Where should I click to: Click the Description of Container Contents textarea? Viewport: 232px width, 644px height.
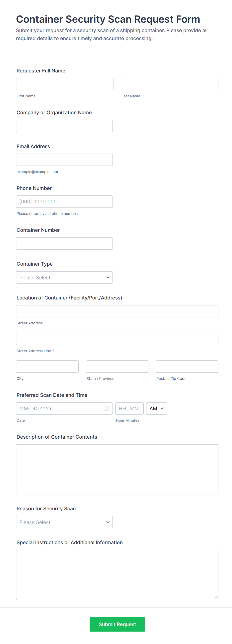117,469
